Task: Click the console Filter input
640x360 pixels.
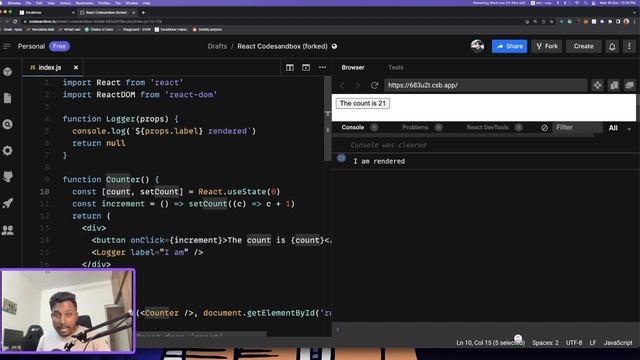Action: tap(577, 127)
